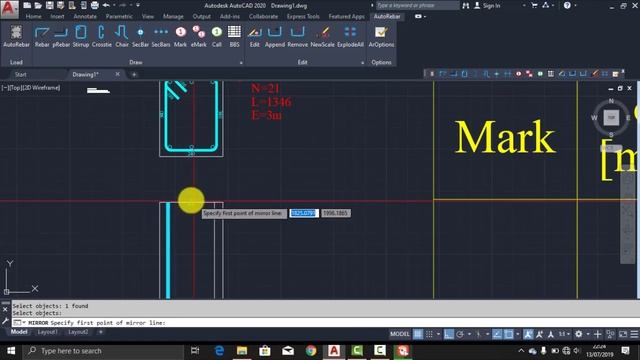Select the SecBar tool

(140, 37)
